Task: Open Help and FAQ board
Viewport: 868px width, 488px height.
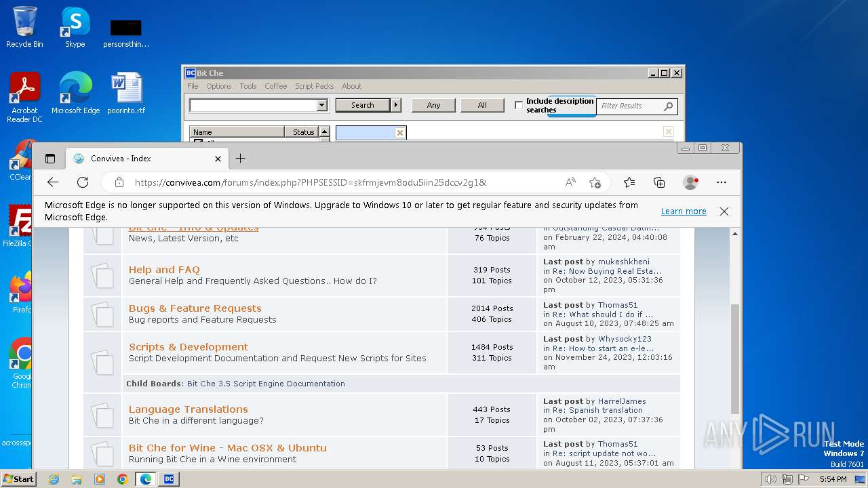Action: [164, 270]
